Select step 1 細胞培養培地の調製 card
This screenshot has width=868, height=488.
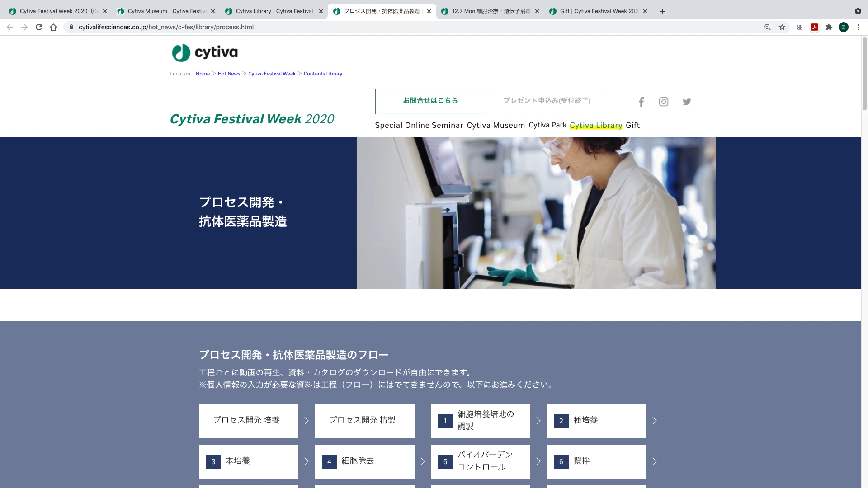[481, 421]
